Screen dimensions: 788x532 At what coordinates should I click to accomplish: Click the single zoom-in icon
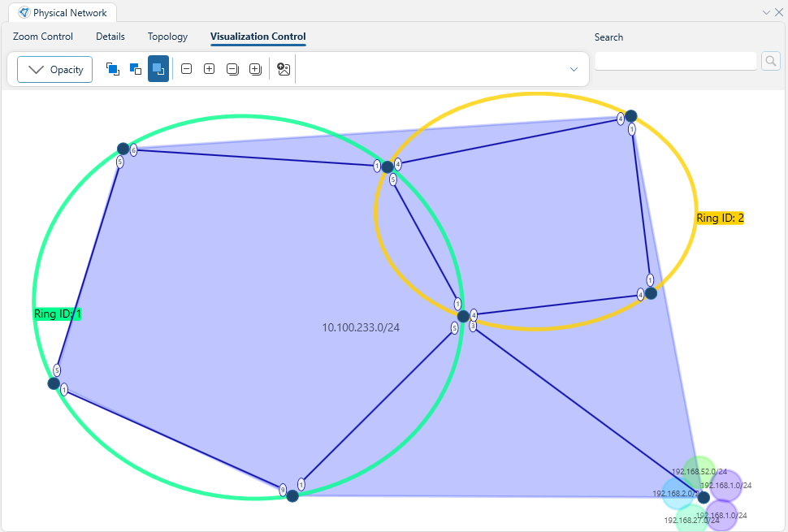(209, 69)
